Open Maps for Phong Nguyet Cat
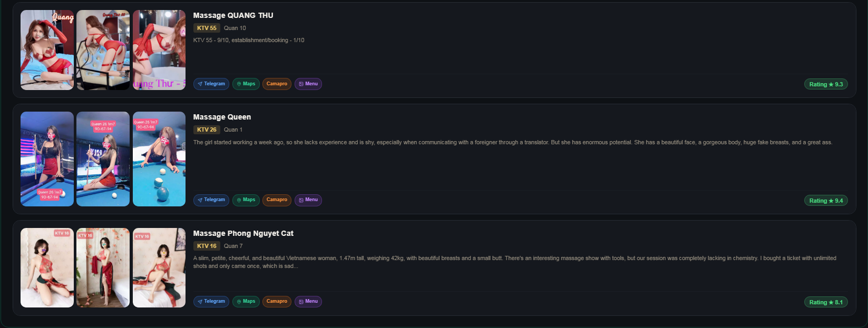Viewport: 868px width, 328px height. 246,302
